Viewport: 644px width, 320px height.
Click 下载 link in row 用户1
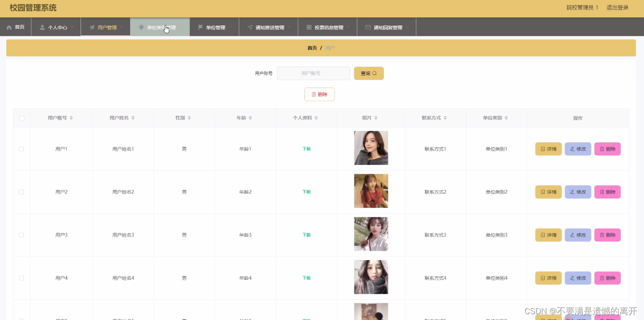point(307,149)
